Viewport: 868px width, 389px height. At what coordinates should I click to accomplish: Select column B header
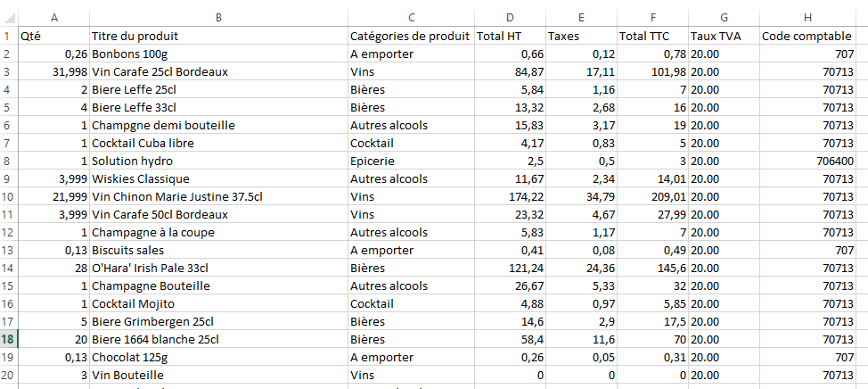[x=218, y=17]
